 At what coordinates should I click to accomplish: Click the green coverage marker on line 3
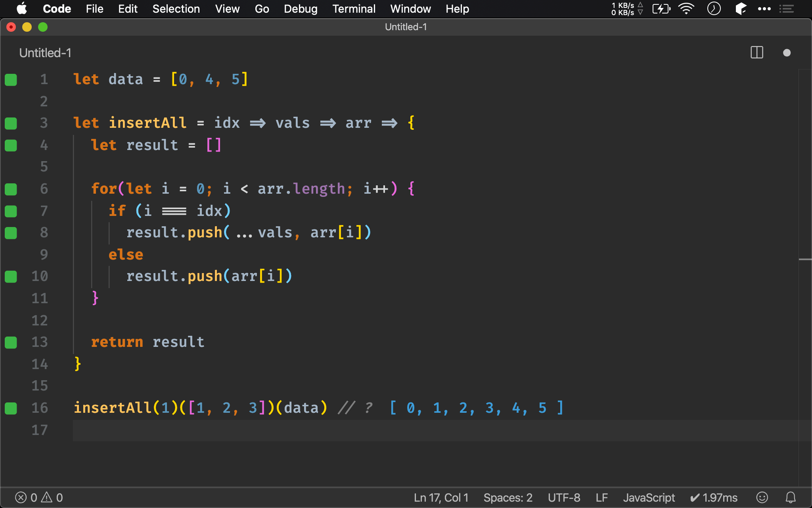click(x=11, y=123)
